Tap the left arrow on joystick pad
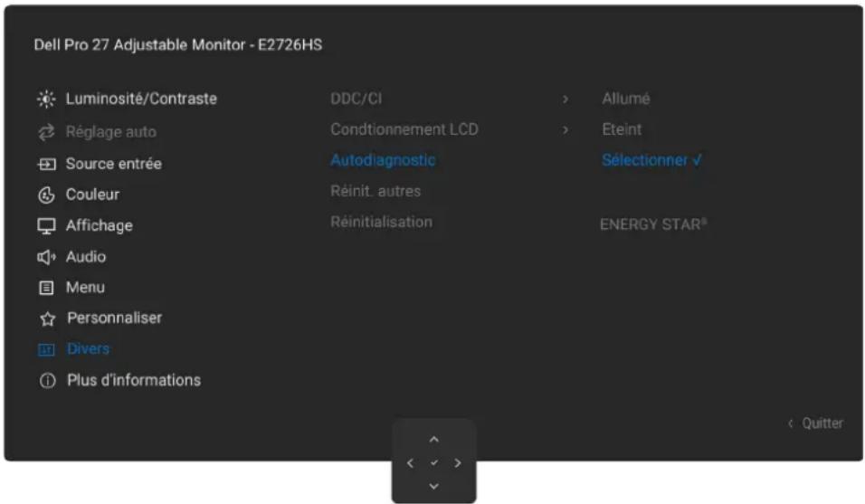 click(x=410, y=463)
